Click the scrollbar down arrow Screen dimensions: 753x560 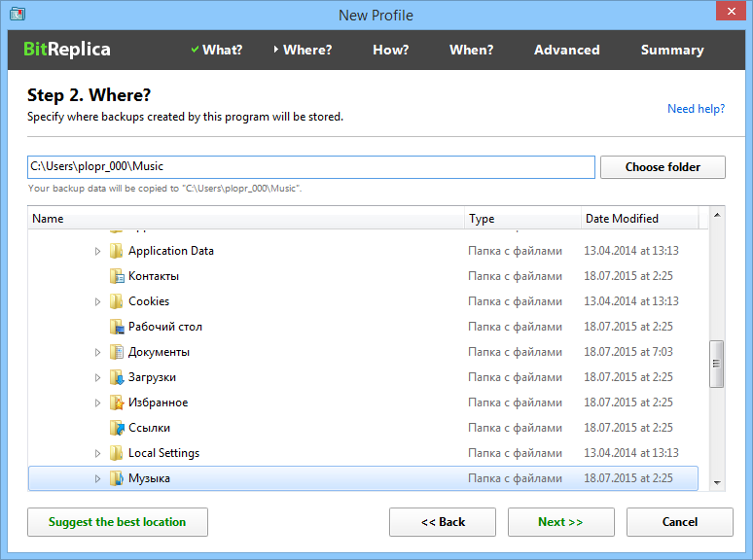pos(717,483)
